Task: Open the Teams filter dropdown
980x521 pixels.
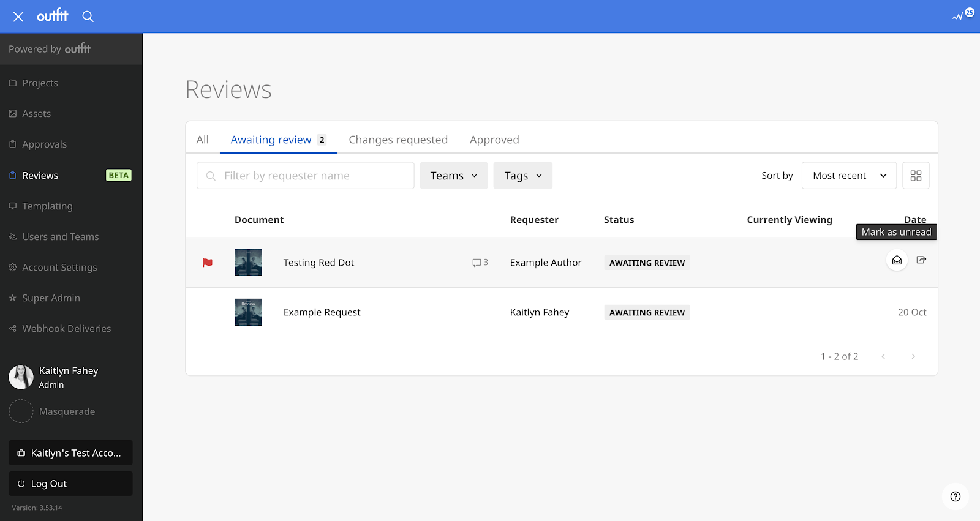Action: click(x=454, y=176)
